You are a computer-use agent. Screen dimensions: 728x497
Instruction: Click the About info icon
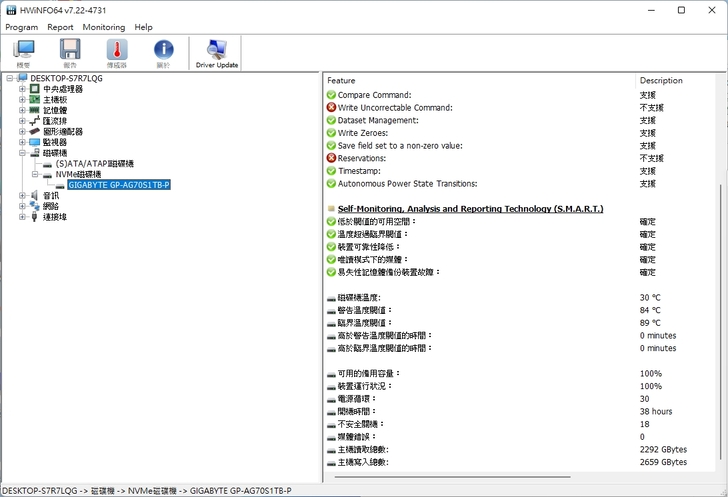pyautogui.click(x=163, y=49)
